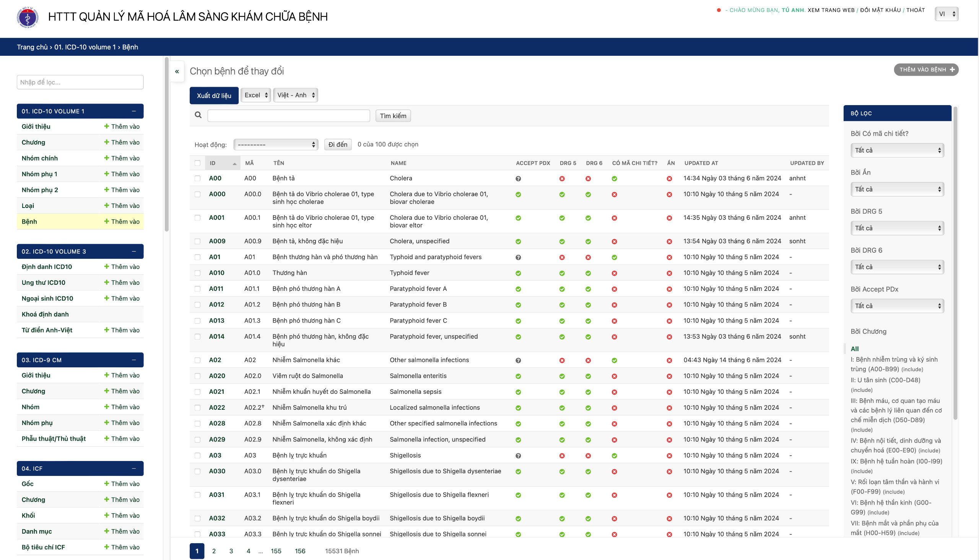Click the Tìm kiếm search button
The width and height of the screenshot is (979, 560).
pos(392,115)
